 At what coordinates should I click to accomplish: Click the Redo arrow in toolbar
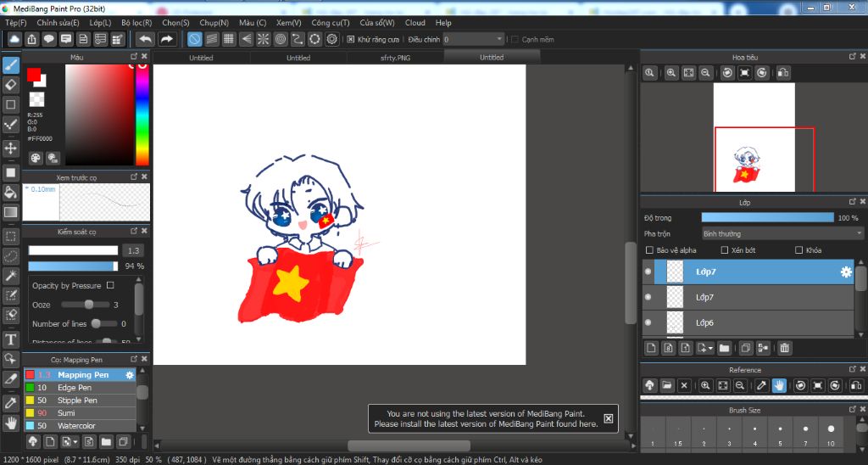pos(166,39)
